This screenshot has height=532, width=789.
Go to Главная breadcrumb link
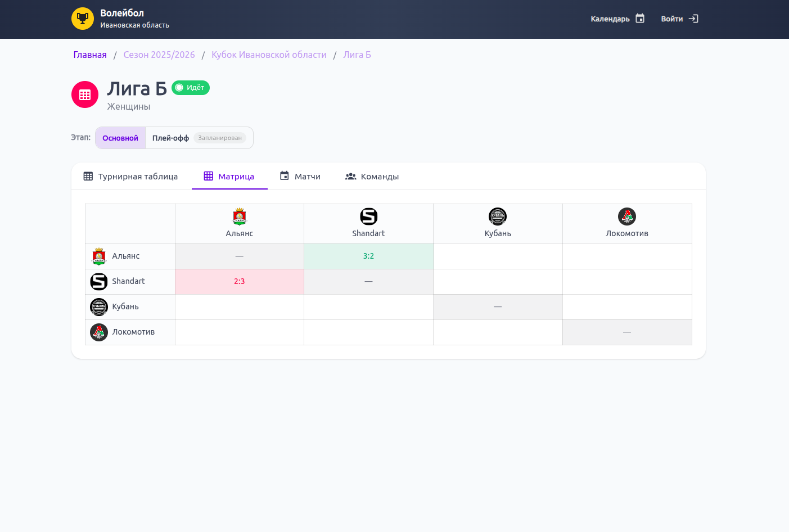click(x=90, y=55)
